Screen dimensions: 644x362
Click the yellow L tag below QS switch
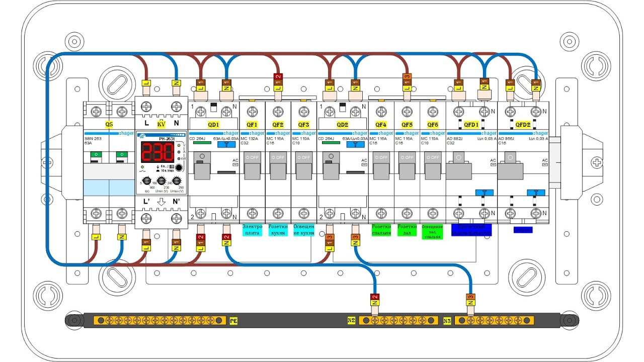pyautogui.click(x=96, y=236)
